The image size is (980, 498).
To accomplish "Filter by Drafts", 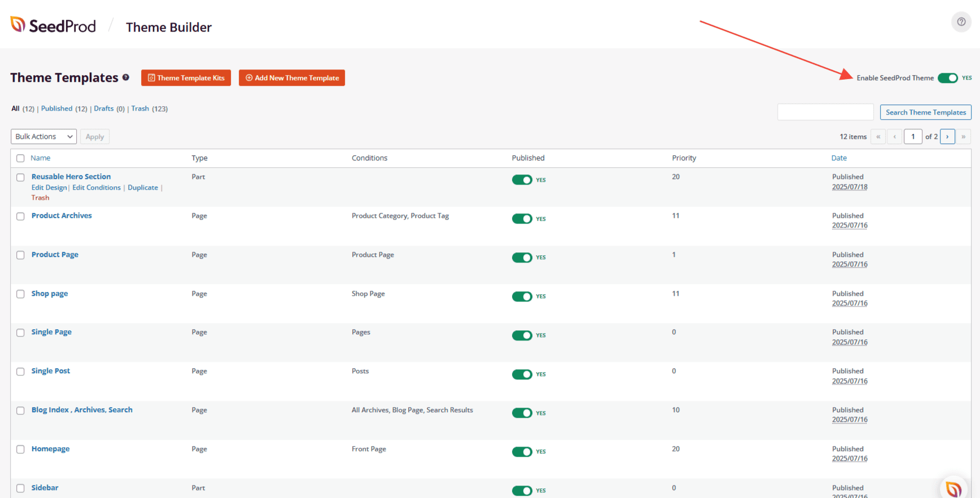I will tap(104, 108).
